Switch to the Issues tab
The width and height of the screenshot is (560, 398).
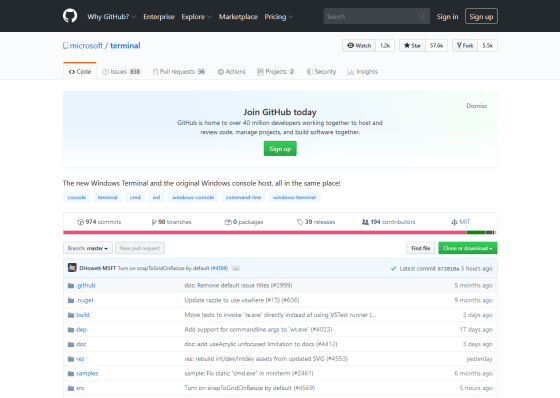121,71
